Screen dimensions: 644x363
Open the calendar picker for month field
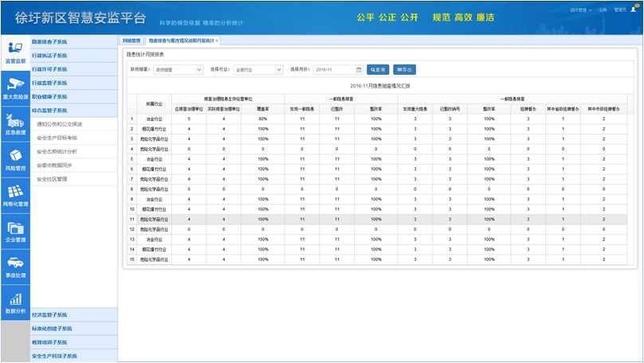click(359, 70)
